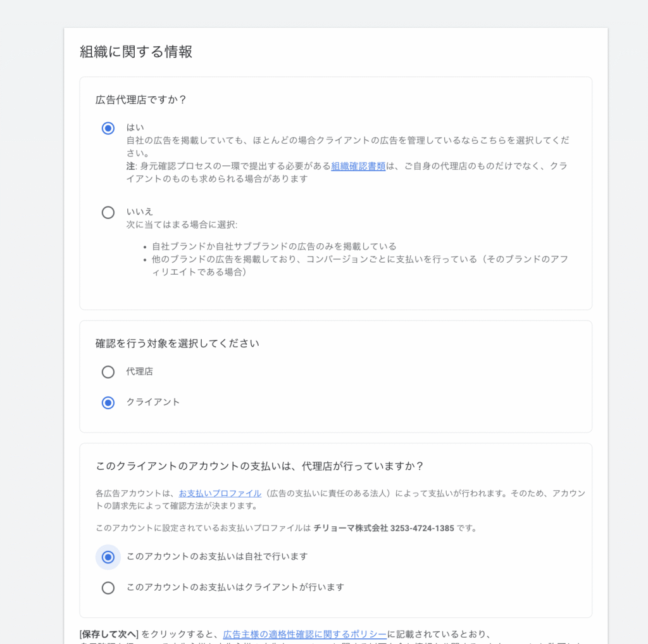The width and height of the screenshot is (648, 644).
Task: Select the はい radio button
Action: [108, 129]
